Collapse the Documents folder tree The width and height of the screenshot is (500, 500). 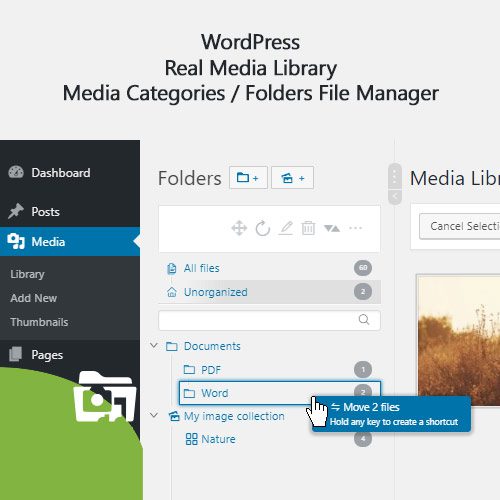coord(154,345)
